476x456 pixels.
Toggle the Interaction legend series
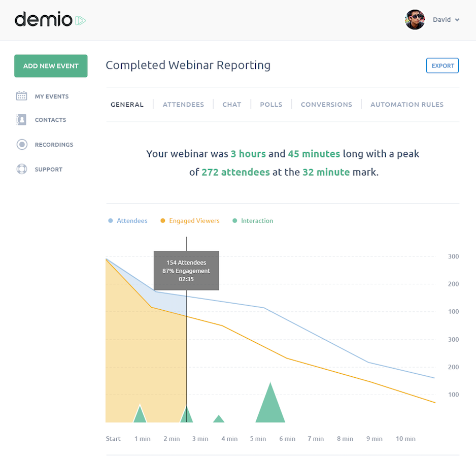[x=253, y=220]
